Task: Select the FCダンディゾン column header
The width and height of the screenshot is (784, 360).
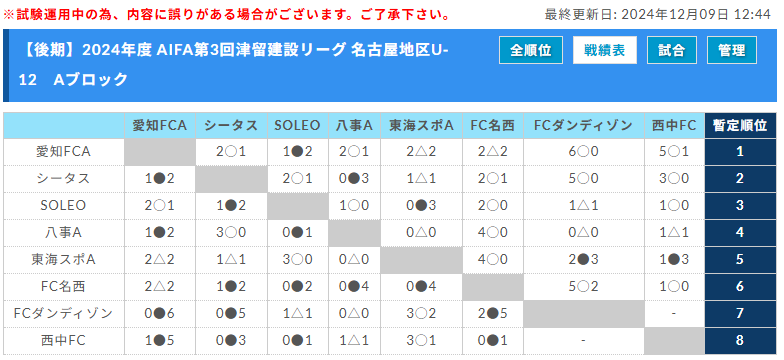Action: click(584, 126)
